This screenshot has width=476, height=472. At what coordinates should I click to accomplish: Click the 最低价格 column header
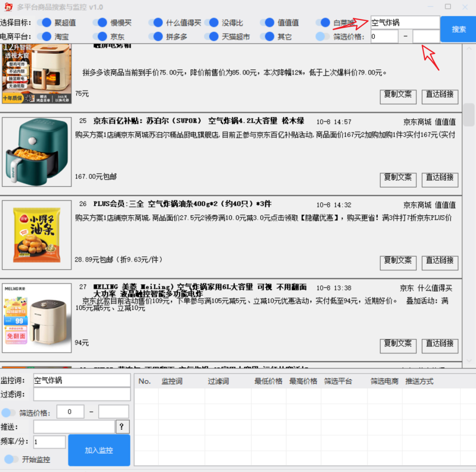pos(268,381)
